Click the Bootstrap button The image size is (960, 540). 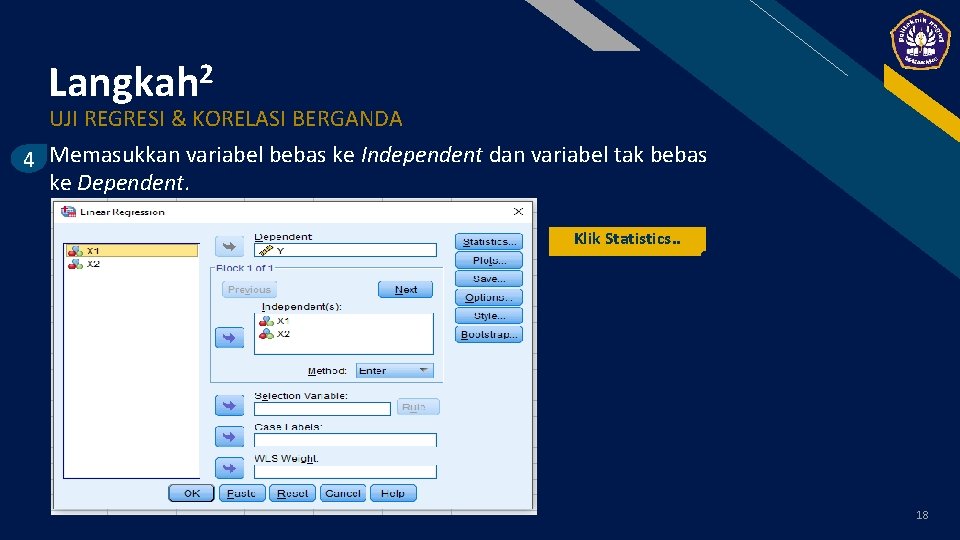489,334
